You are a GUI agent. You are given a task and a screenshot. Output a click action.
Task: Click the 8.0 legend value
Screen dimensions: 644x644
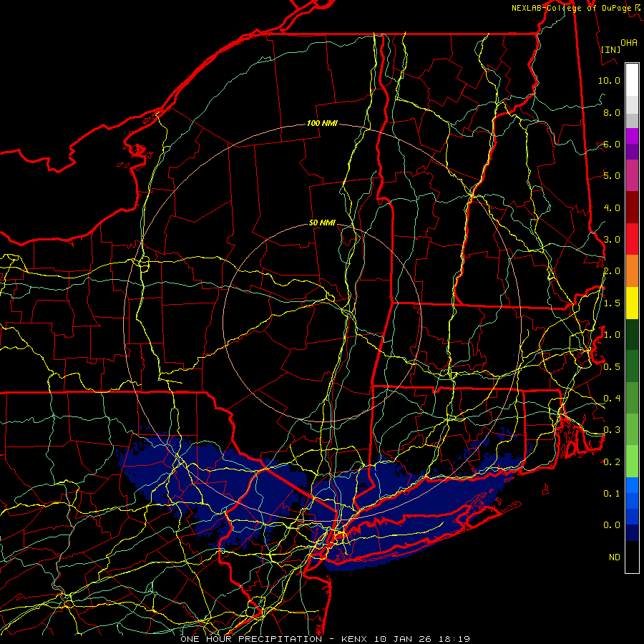(611, 112)
